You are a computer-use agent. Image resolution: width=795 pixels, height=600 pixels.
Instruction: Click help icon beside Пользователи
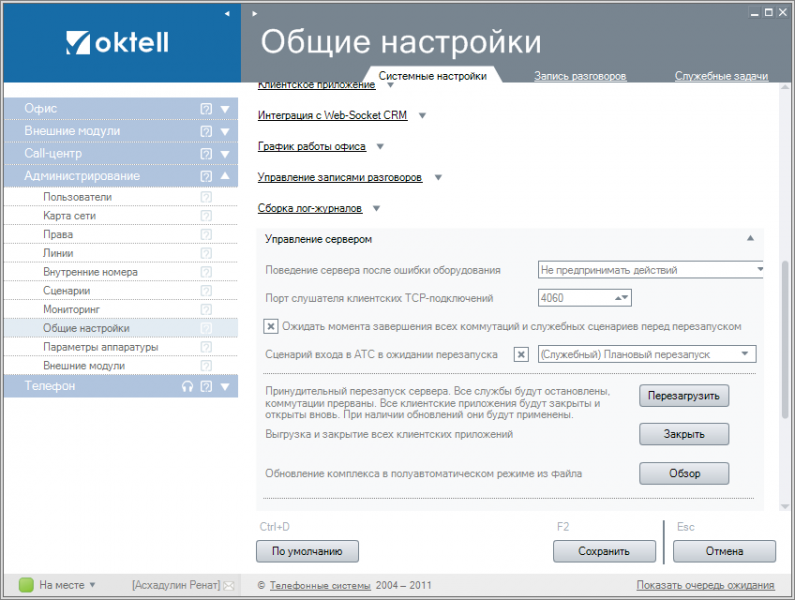(206, 197)
